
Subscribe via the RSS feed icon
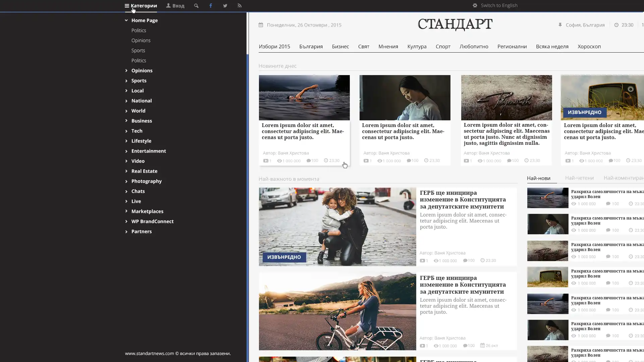pos(239,5)
